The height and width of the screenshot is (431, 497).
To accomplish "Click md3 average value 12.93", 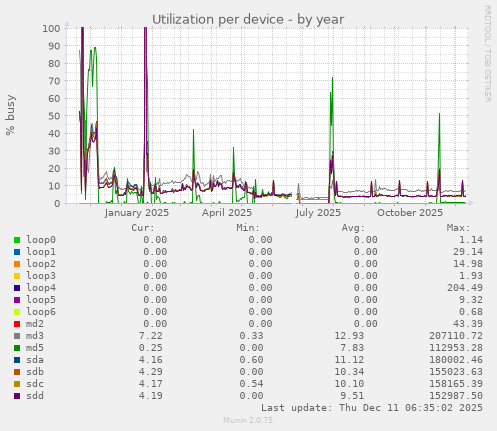I will tap(349, 336).
